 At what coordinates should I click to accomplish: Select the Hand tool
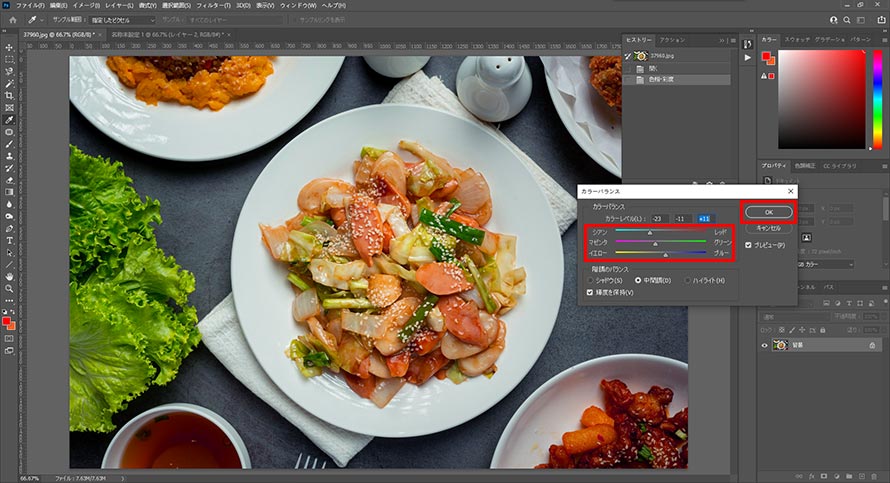click(x=9, y=276)
